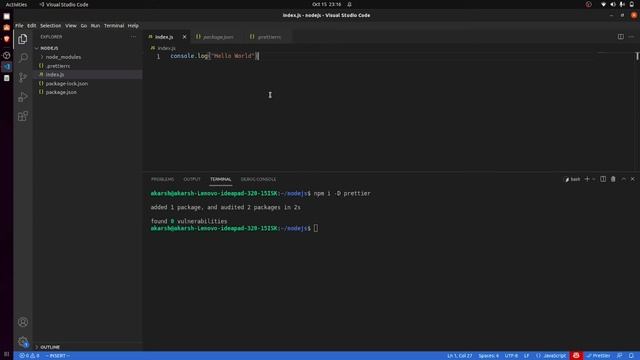Open the Run menu
This screenshot has width=640, height=360.
pyautogui.click(x=95, y=25)
